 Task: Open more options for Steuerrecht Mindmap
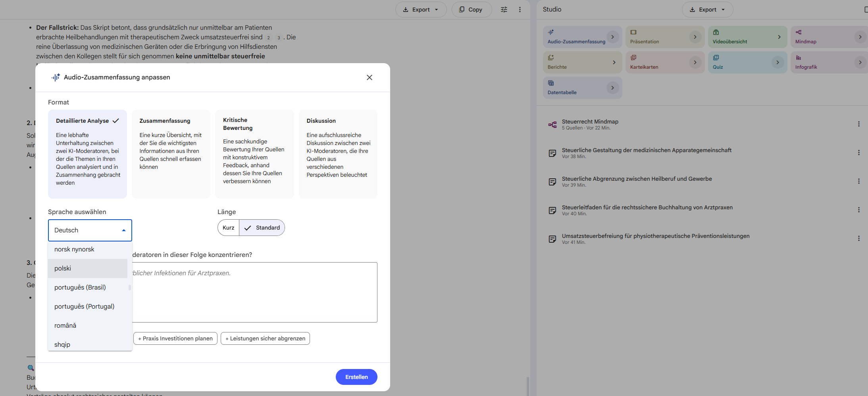click(859, 124)
